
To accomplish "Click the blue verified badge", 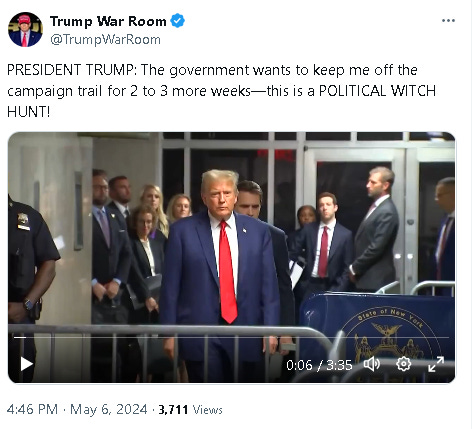I will (x=178, y=21).
